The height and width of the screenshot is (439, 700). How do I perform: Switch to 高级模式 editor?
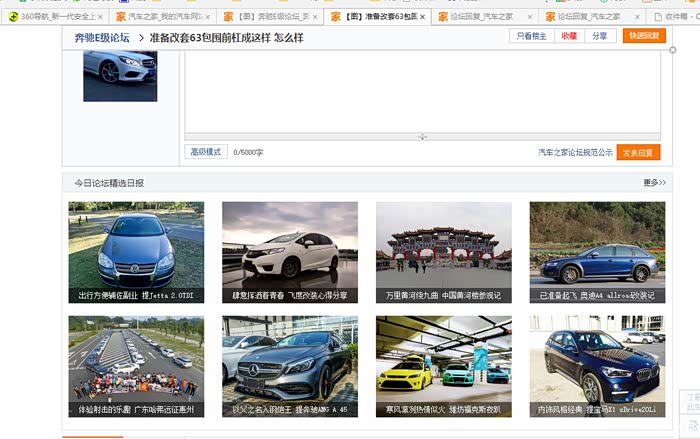coord(206,152)
